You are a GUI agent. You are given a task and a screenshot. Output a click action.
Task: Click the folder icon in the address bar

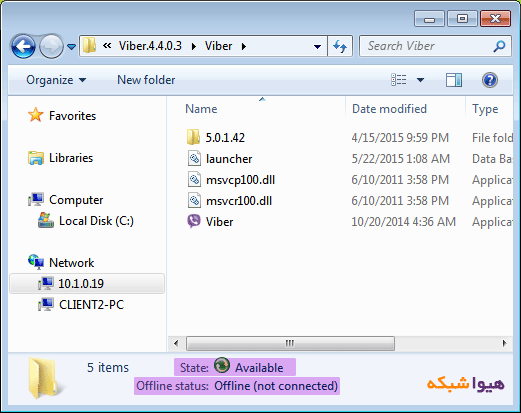[x=89, y=46]
